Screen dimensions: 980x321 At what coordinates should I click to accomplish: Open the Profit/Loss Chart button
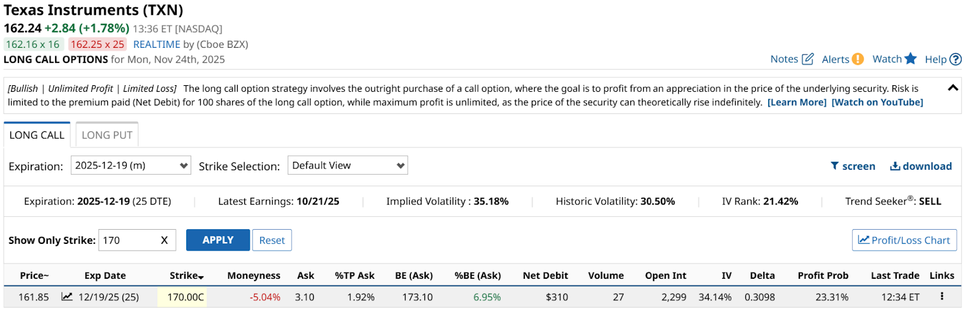pyautogui.click(x=904, y=240)
